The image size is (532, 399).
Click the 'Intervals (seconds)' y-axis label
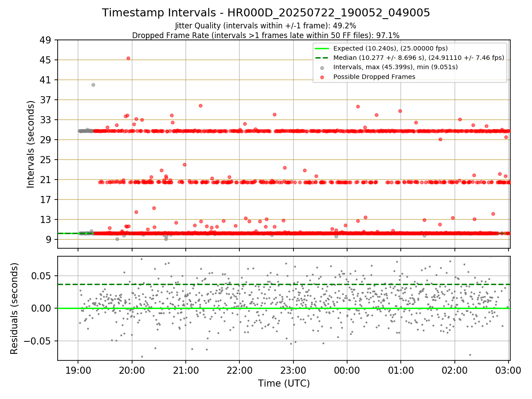(x=31, y=144)
